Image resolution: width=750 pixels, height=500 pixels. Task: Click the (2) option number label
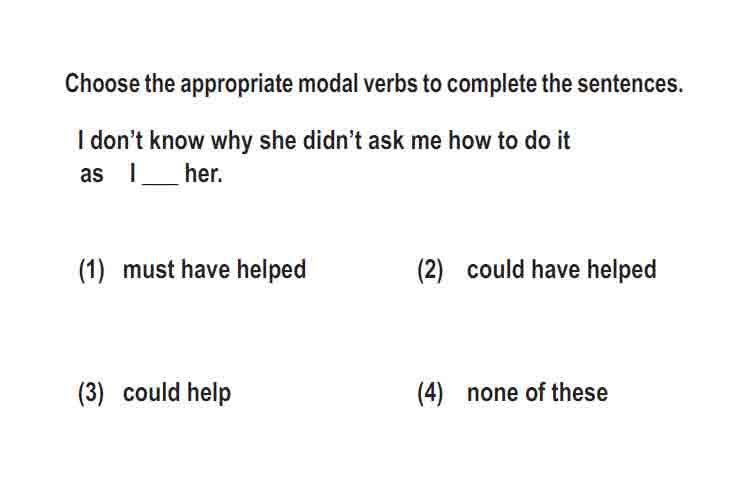click(430, 270)
